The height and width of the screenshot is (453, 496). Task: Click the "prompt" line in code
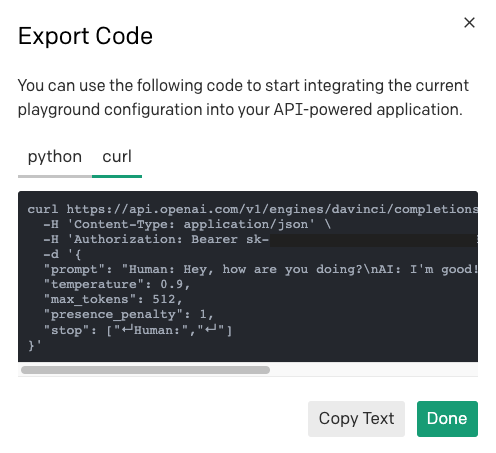(x=261, y=269)
